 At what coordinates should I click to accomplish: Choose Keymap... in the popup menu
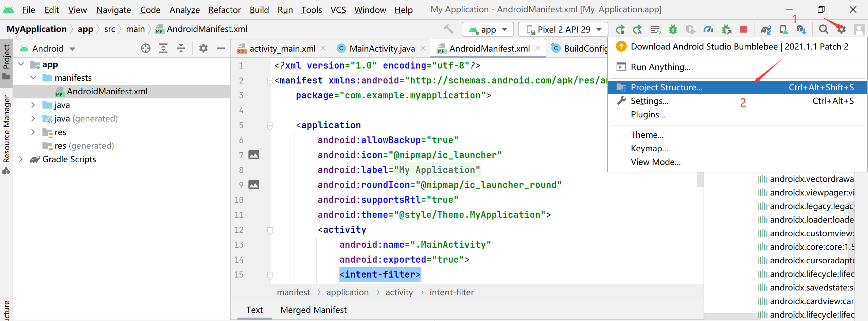point(737,148)
